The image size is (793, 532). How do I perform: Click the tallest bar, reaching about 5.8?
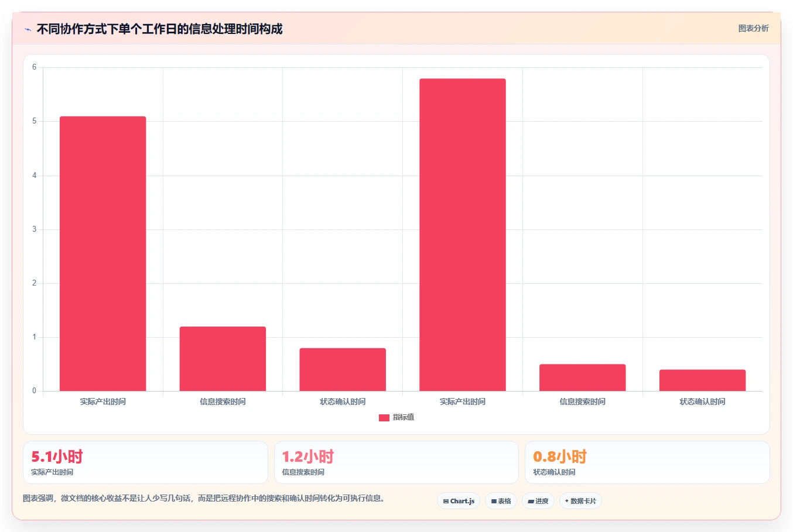point(463,235)
